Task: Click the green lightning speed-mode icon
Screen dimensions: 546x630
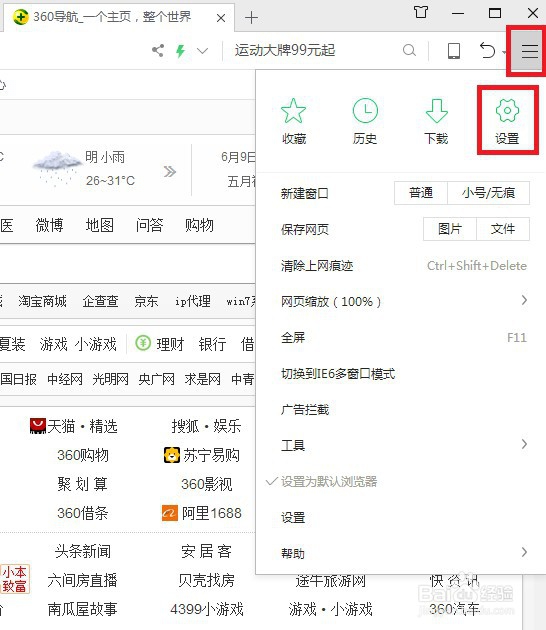Action: 181,51
